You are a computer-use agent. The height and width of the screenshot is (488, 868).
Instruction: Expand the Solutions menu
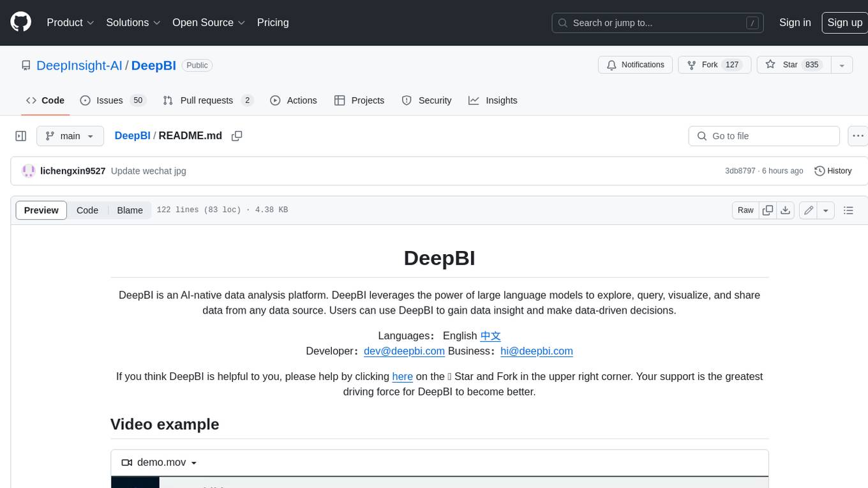coord(133,22)
